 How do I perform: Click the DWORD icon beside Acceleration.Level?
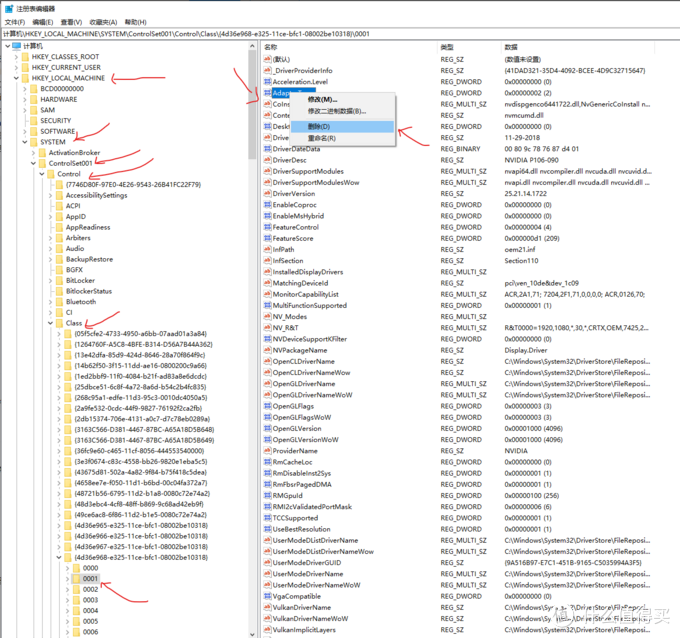point(268,82)
